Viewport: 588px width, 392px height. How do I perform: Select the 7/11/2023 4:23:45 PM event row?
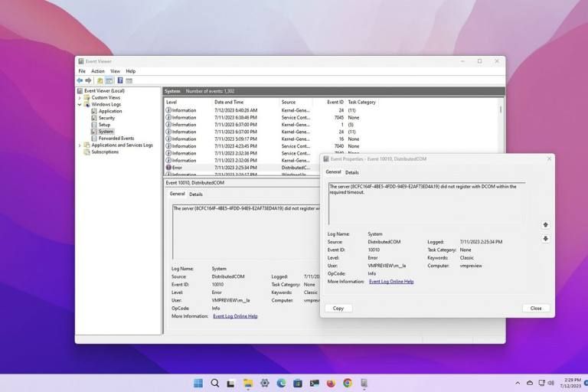coord(332,146)
